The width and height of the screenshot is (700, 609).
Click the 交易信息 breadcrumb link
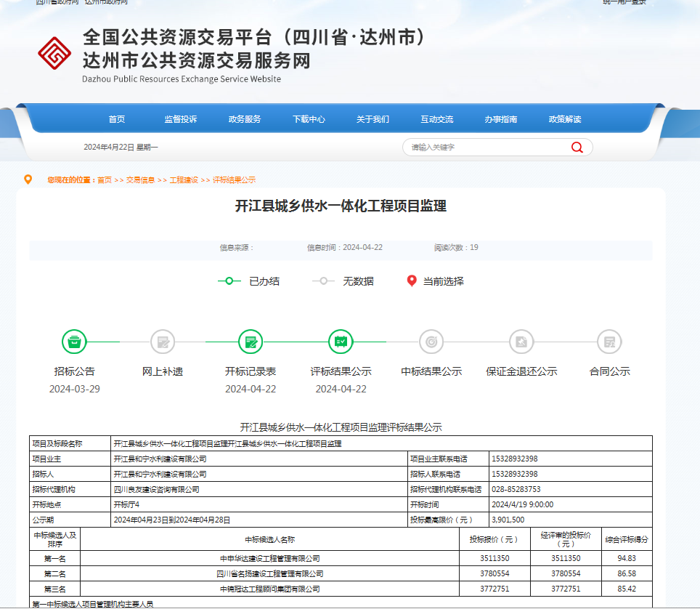140,180
